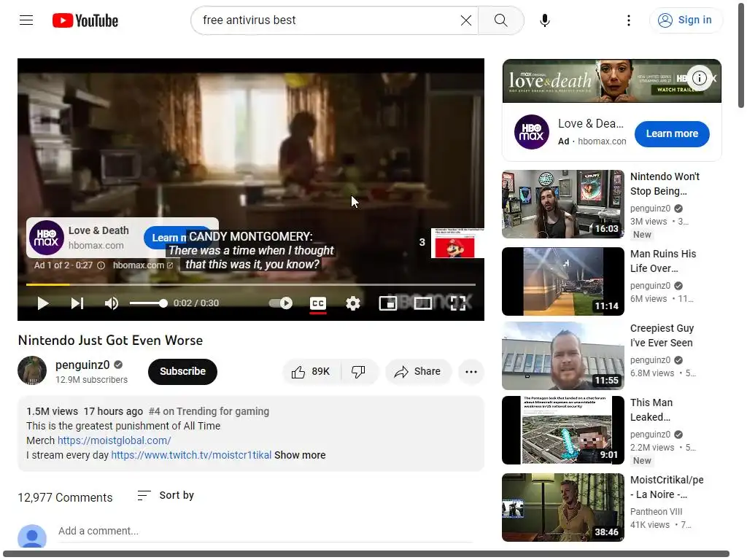Open player settings gear

[x=353, y=303]
